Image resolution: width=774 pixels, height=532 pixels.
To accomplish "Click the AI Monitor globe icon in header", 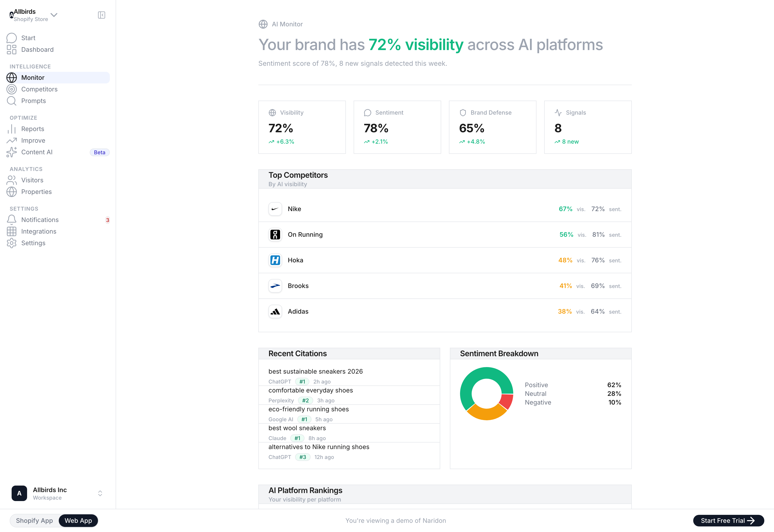I will point(263,24).
